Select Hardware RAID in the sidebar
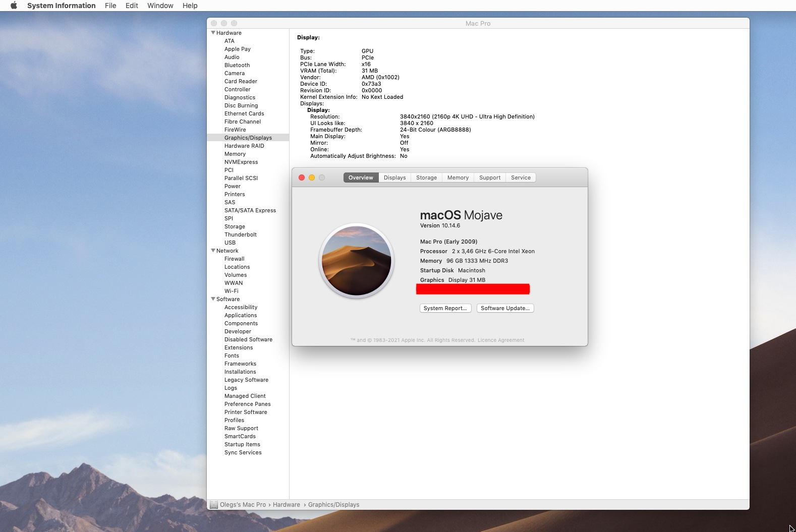This screenshot has width=796, height=532. point(244,146)
